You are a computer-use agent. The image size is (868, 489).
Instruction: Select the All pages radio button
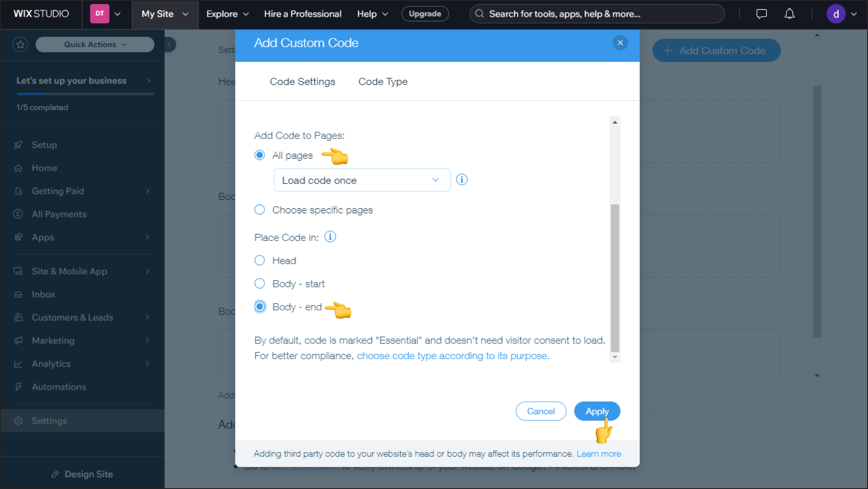tap(260, 155)
